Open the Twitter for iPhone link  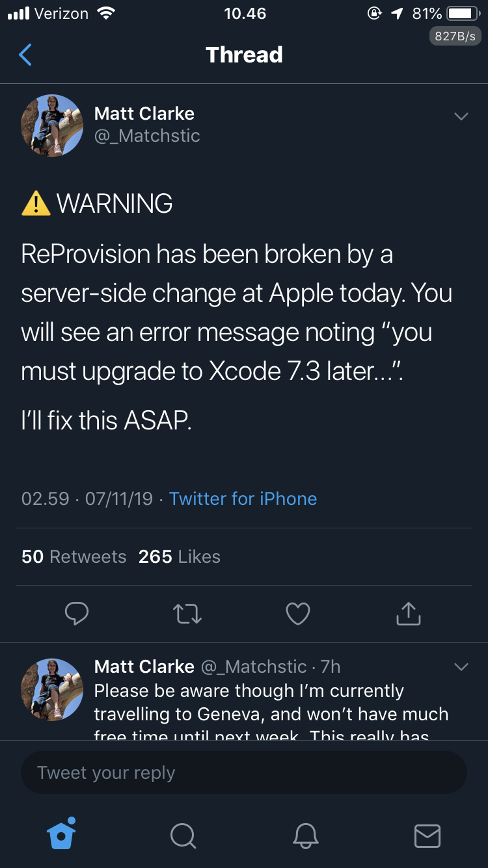[243, 499]
